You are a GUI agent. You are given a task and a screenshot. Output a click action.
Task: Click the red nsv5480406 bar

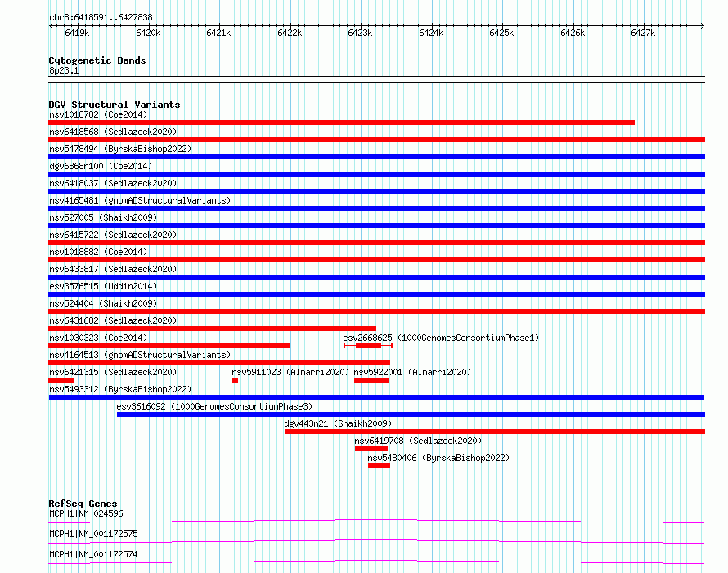pos(380,466)
